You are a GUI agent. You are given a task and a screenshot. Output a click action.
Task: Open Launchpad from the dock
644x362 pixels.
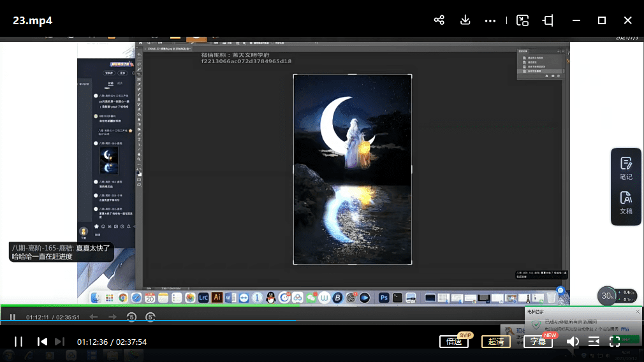click(x=109, y=298)
